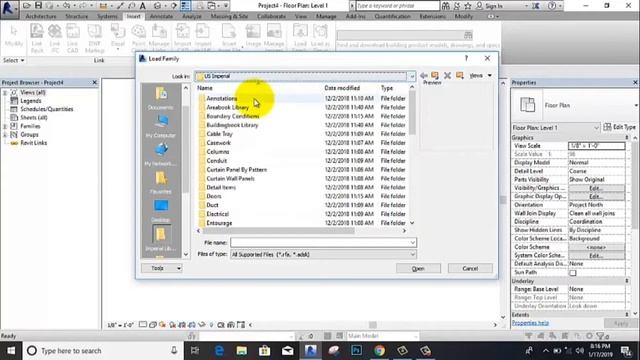Expand the File name dropdown
This screenshot has width=640, height=360.
413,242
